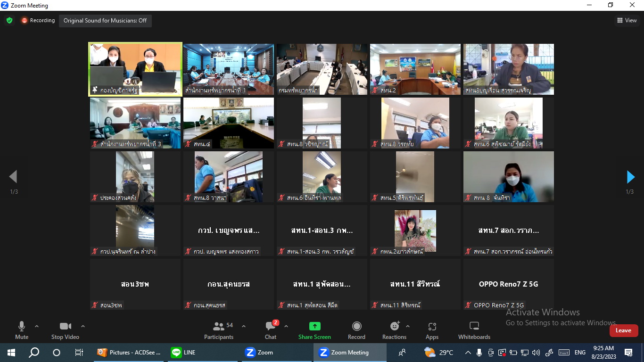
Task: Start Share Screen
Action: tap(314, 330)
